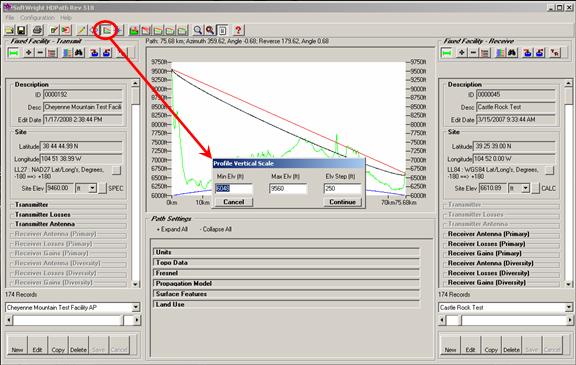Click the plus icon in Receive panel toolbar

[461, 53]
